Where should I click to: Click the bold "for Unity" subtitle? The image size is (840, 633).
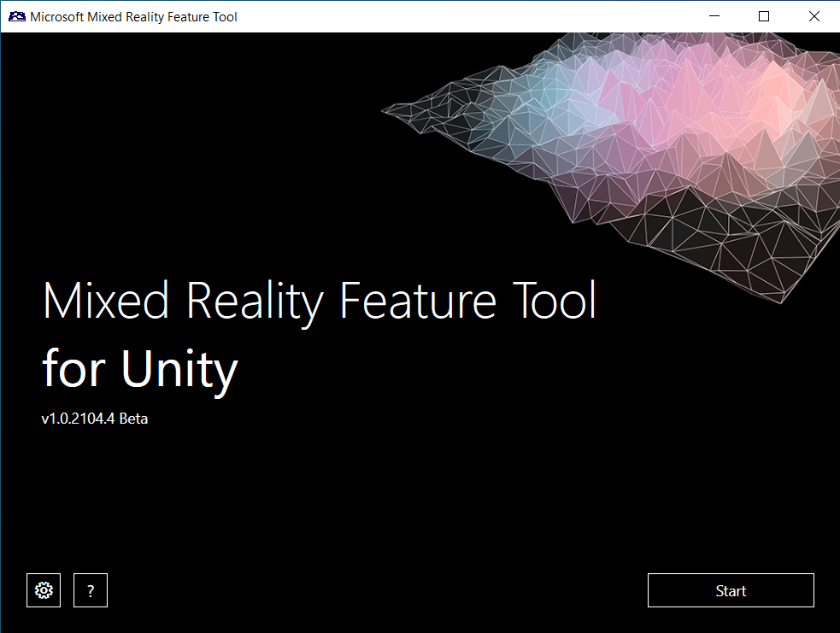tap(139, 369)
